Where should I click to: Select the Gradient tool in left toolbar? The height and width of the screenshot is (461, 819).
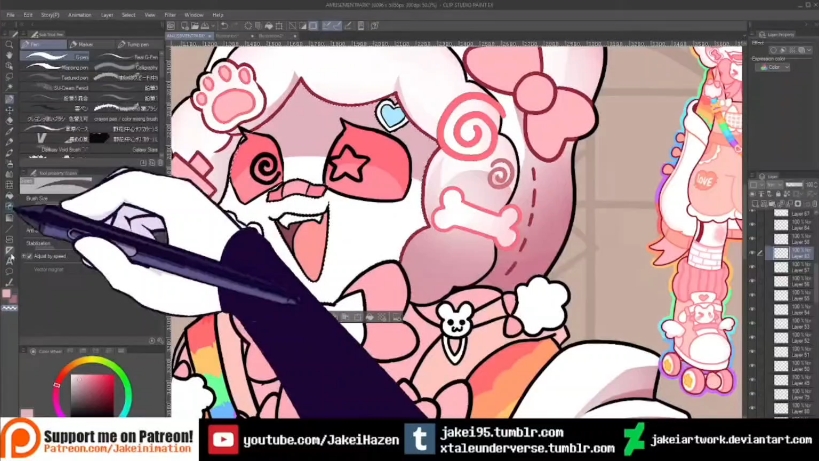click(9, 217)
